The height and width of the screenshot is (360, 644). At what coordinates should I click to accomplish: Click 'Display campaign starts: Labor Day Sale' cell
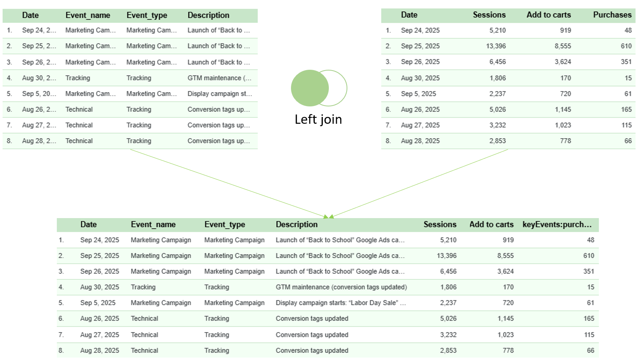(x=341, y=303)
